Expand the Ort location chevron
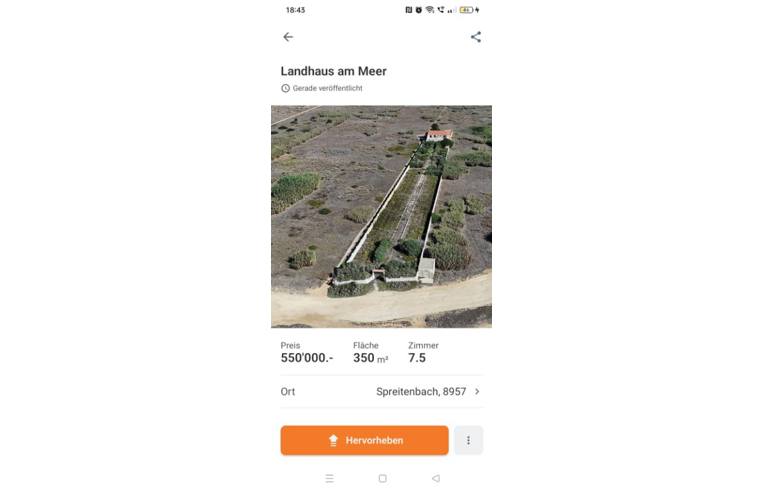The image size is (764, 492). point(477,391)
